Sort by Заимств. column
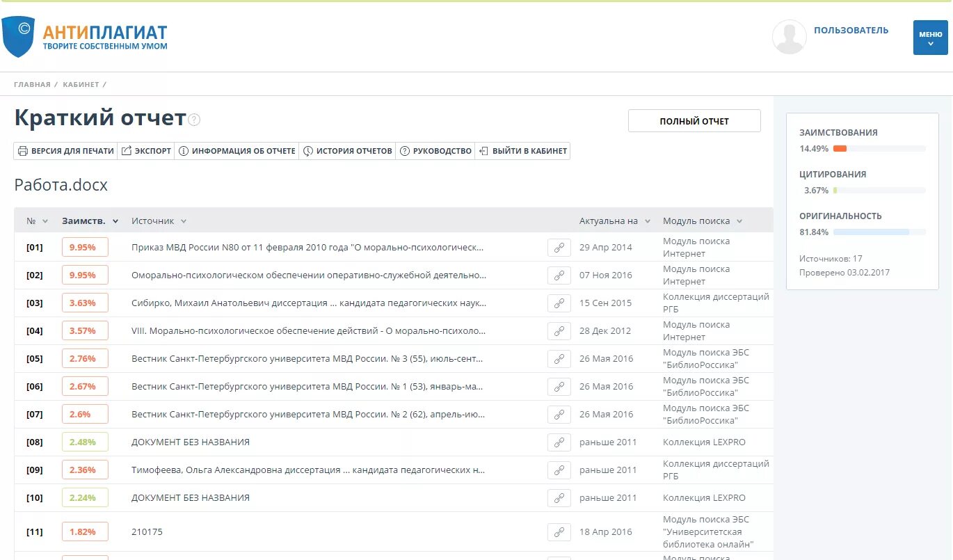Viewport: 953px width, 560px height. (x=90, y=221)
